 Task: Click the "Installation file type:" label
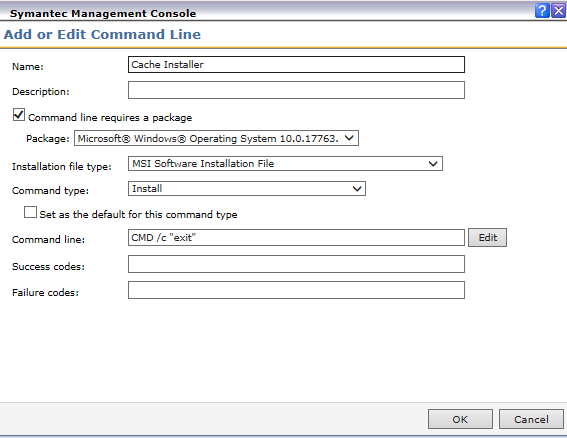tap(62, 166)
